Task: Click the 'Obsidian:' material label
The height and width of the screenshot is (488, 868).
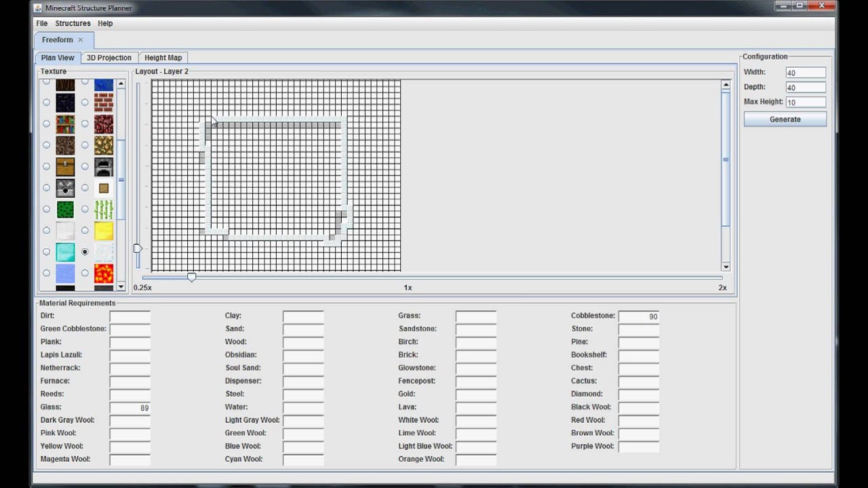Action: (x=241, y=355)
